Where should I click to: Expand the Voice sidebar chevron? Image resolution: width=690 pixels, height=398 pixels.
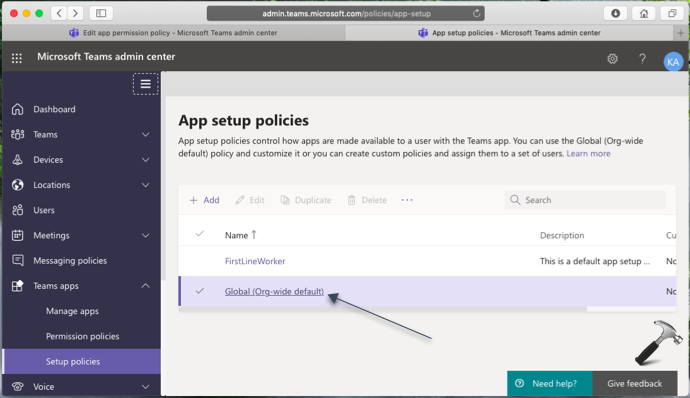coord(146,387)
